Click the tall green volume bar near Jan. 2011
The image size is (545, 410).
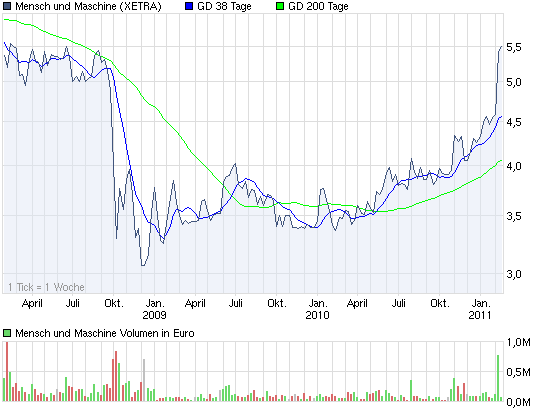(498, 378)
